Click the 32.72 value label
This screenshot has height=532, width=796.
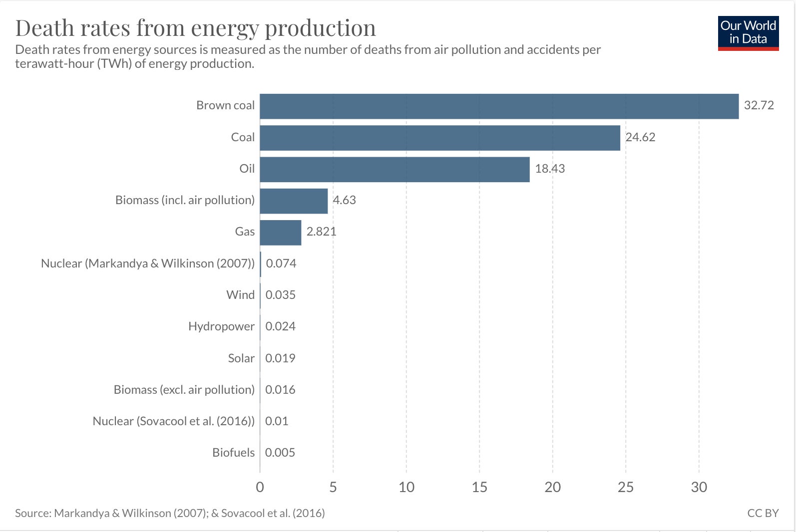(x=759, y=105)
